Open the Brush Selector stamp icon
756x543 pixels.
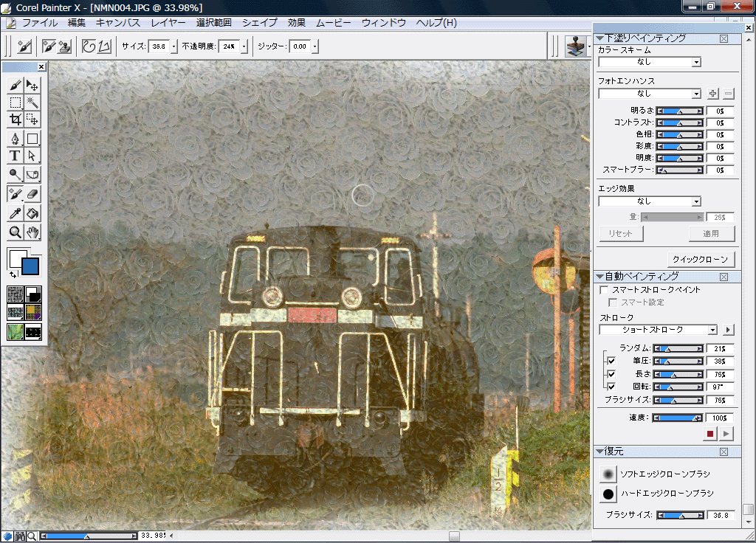[575, 46]
